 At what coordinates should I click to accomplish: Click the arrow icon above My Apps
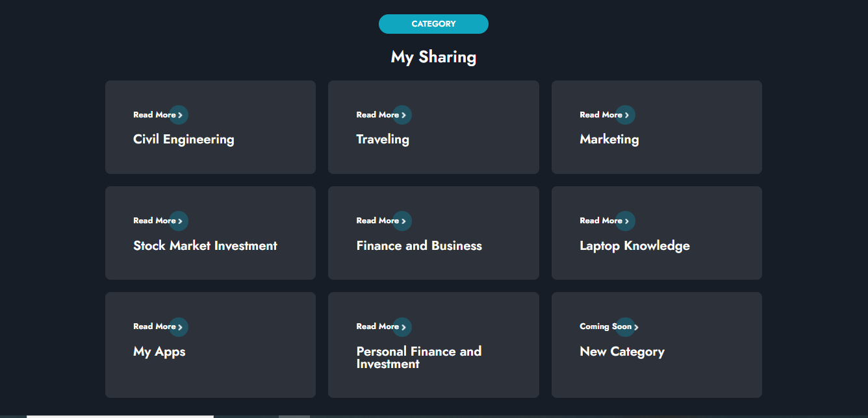click(x=179, y=327)
